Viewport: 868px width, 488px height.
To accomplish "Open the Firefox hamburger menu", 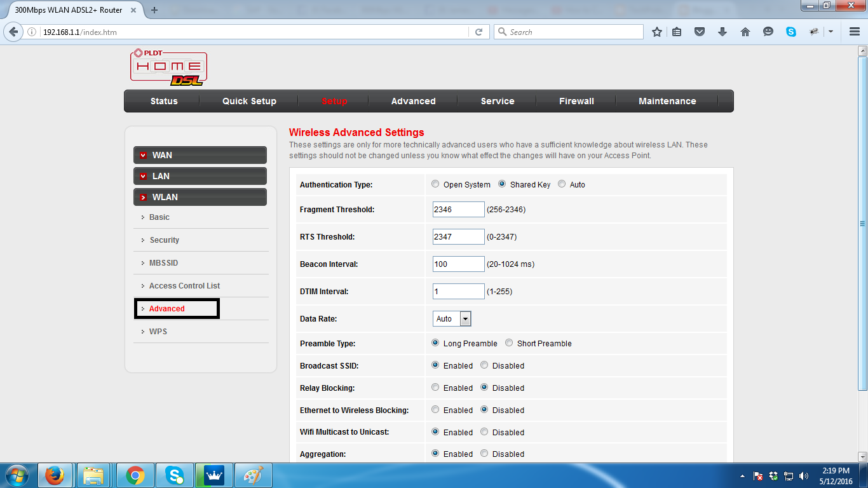I will 855,32.
